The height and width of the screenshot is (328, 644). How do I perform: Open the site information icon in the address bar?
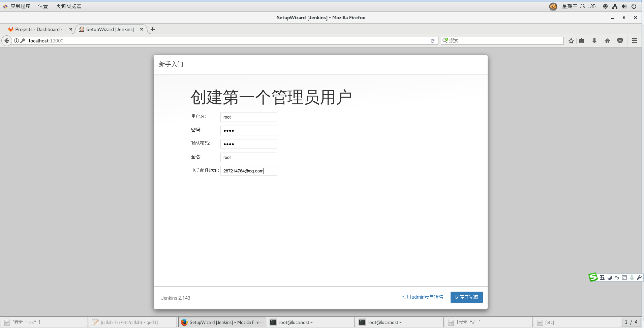(16, 41)
